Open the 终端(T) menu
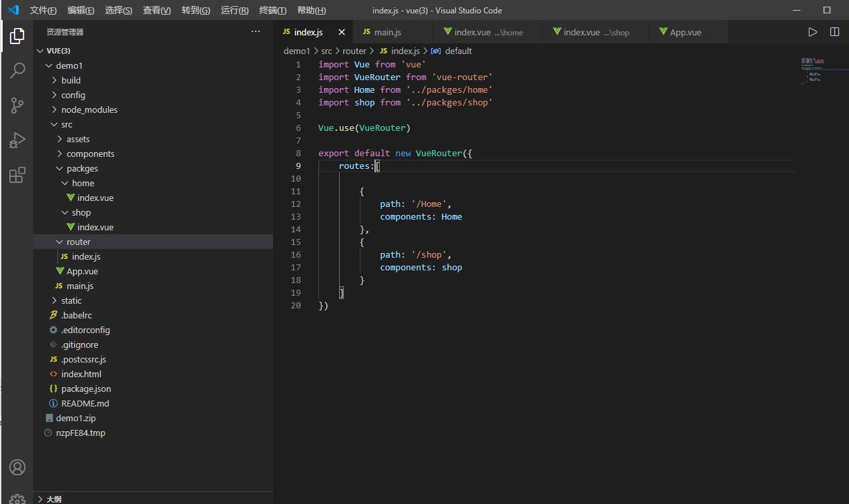This screenshot has width=849, height=504. (x=273, y=11)
